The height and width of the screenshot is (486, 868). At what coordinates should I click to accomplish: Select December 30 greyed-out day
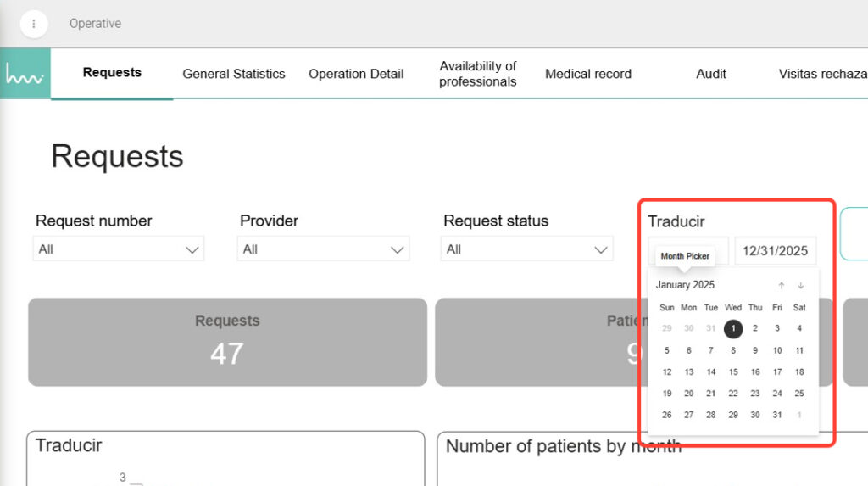pos(689,329)
